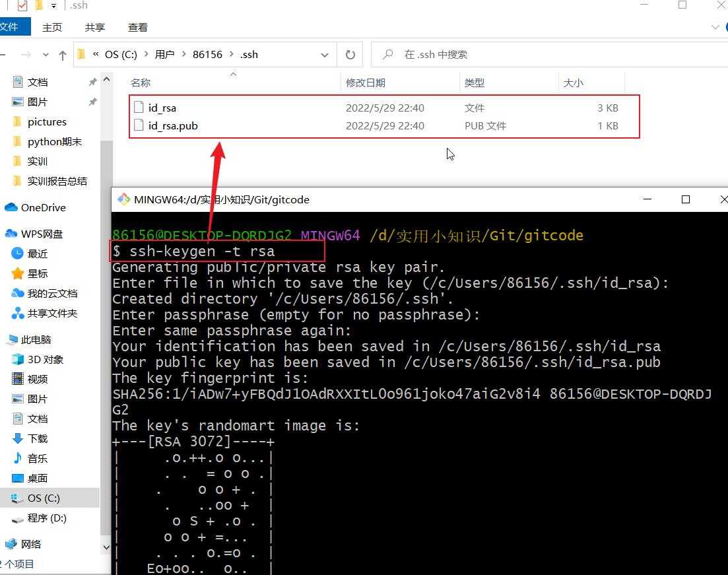Open the 实训报告总结 folder in sidebar
Screen dimensions: 728x575
coord(57,181)
